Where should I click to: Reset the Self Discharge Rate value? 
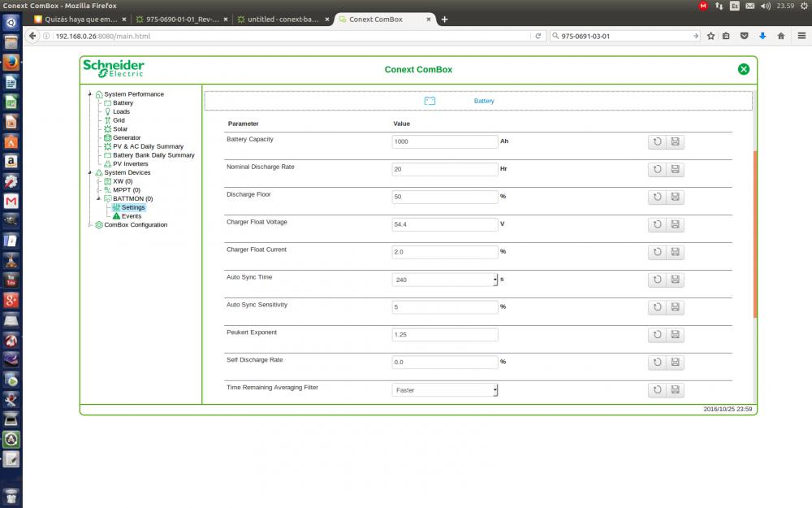coord(657,362)
